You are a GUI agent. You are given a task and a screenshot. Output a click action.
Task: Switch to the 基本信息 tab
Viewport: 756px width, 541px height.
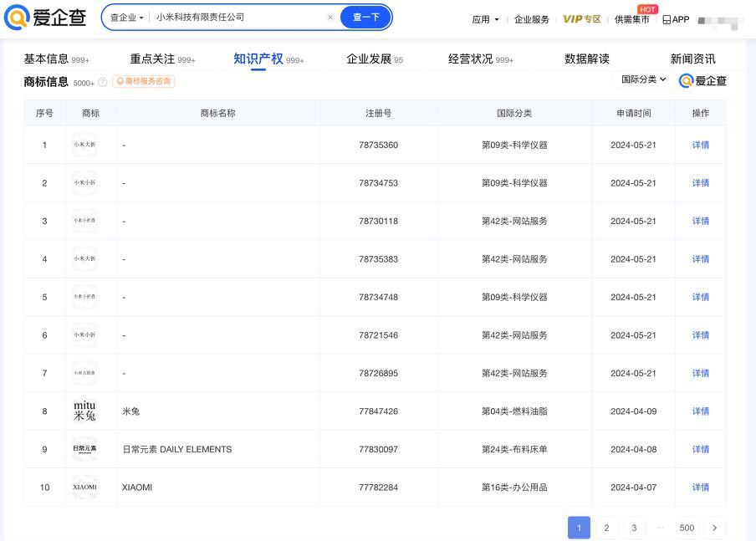[x=56, y=59]
